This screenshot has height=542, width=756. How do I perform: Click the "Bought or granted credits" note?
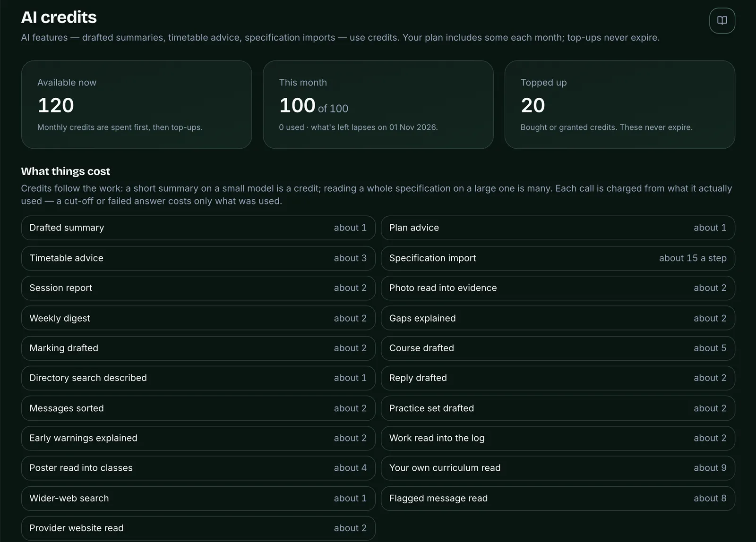tap(607, 127)
